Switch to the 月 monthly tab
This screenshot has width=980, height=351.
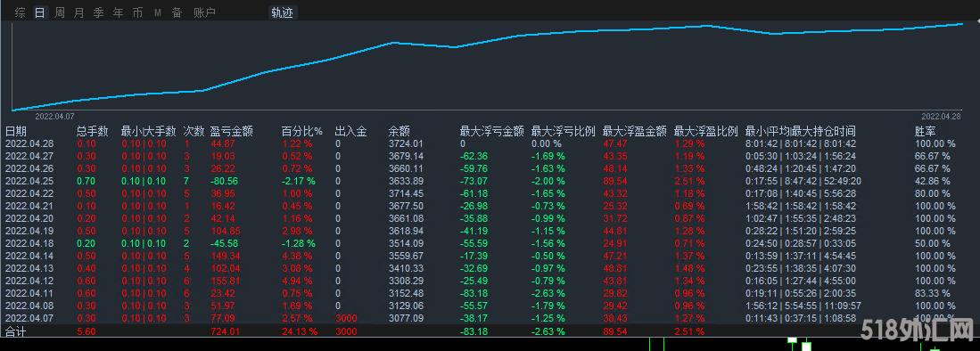point(78,12)
